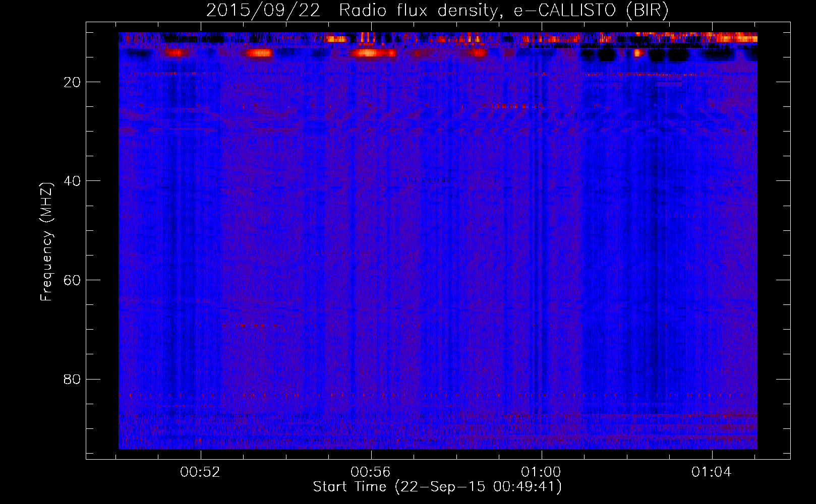Click the 20 frequency tick label
The image size is (816, 504).
pyautogui.click(x=73, y=82)
